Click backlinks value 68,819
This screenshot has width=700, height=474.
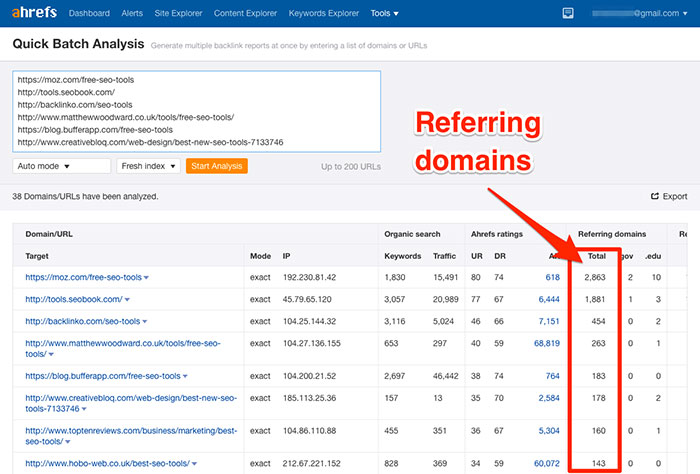click(x=547, y=343)
